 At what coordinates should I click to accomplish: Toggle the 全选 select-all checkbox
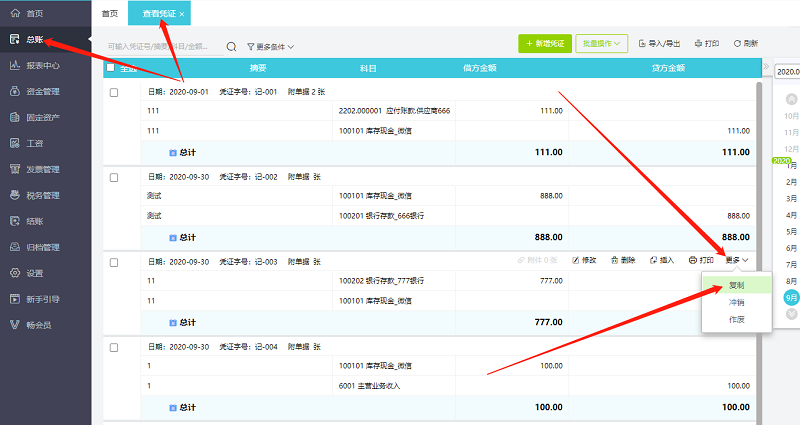point(110,68)
